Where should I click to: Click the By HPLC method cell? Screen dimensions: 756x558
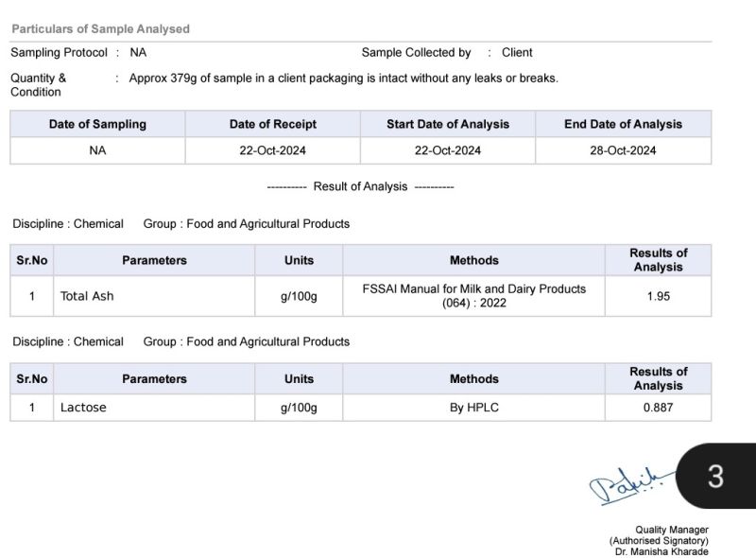click(x=473, y=408)
